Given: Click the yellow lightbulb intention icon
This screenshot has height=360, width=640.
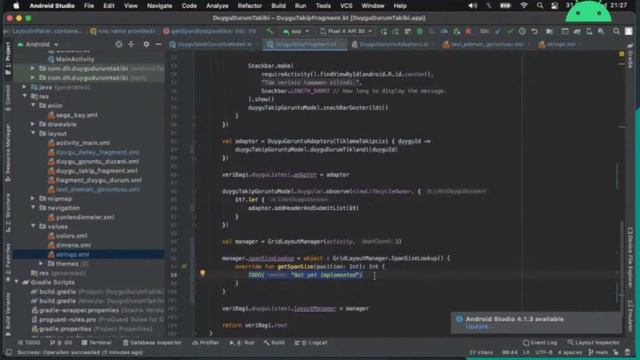Looking at the screenshot, I should point(202,273).
